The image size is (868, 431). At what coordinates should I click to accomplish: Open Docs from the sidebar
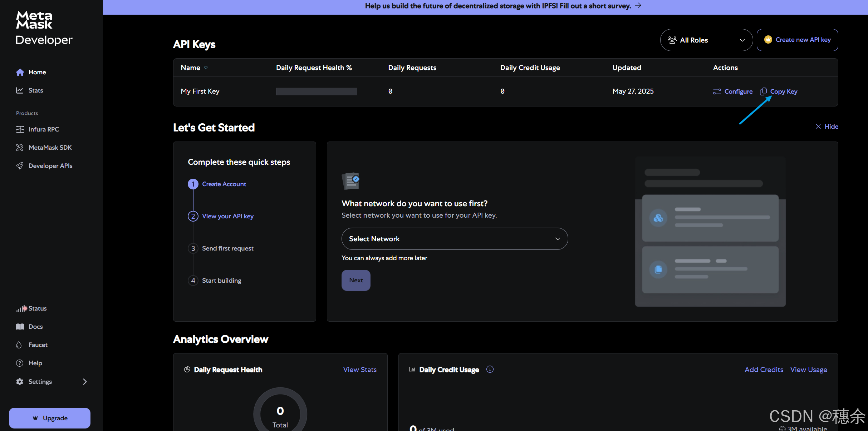point(35,327)
